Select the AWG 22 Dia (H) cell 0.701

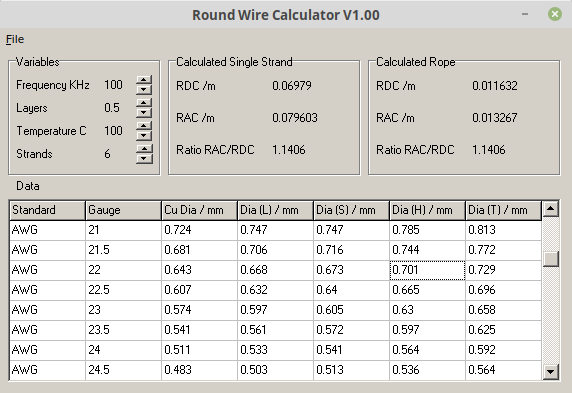(427, 270)
